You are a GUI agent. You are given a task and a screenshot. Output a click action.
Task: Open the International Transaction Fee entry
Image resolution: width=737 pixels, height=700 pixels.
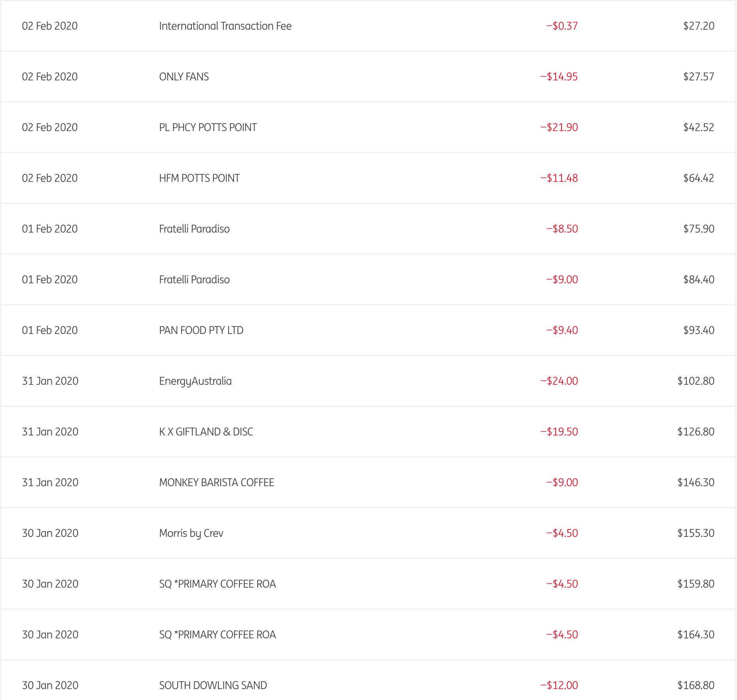(x=225, y=26)
